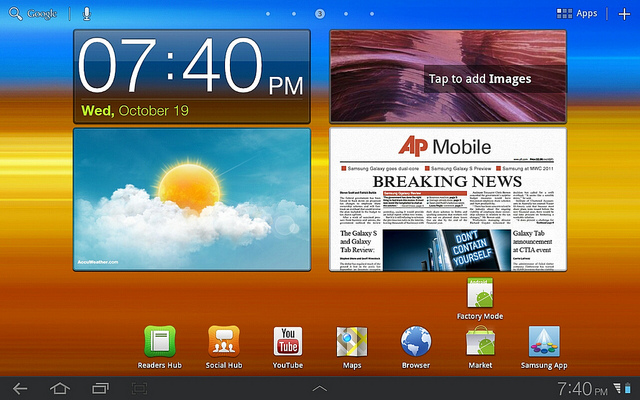Open the Browser app
Screen dimensions: 640x400
[x=416, y=342]
